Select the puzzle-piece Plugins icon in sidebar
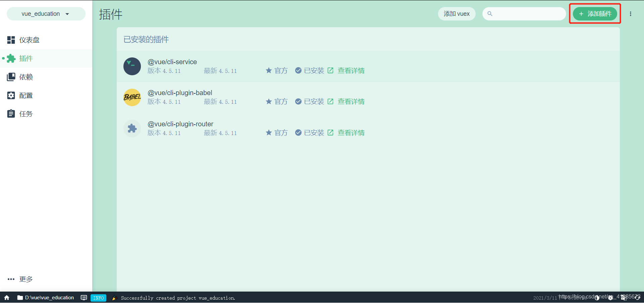The image size is (644, 303). pos(11,58)
